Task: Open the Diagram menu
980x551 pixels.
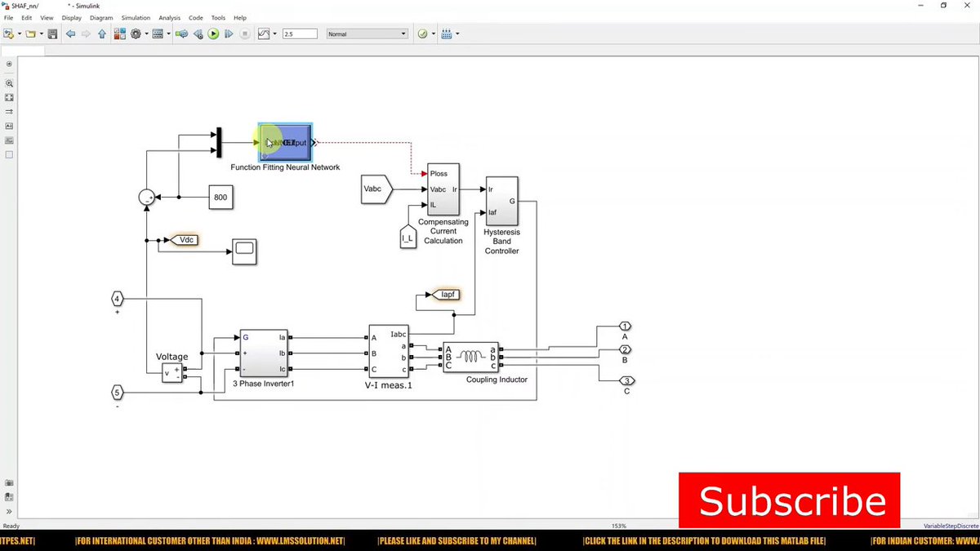Action: [100, 17]
